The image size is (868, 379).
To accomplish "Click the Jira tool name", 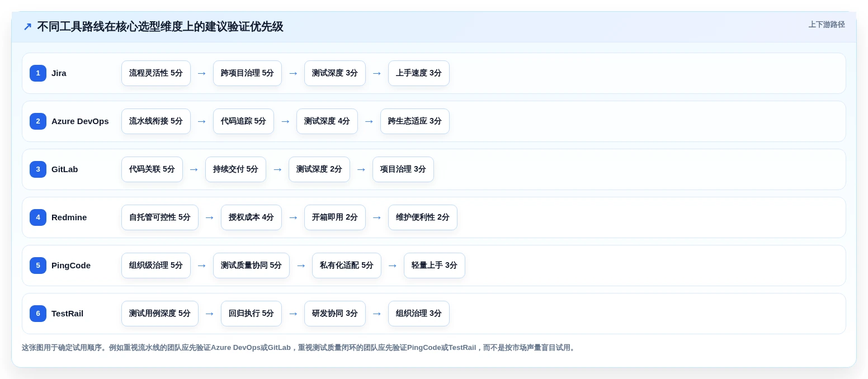I will 59,73.
